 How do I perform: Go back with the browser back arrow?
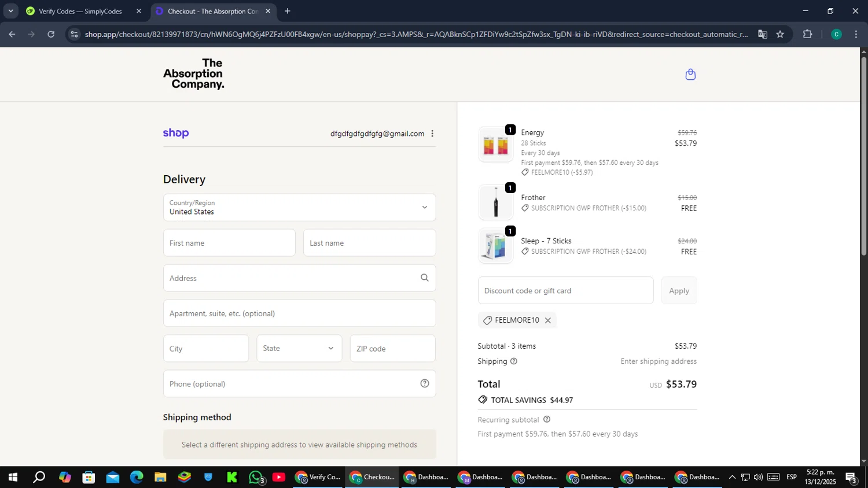click(12, 34)
